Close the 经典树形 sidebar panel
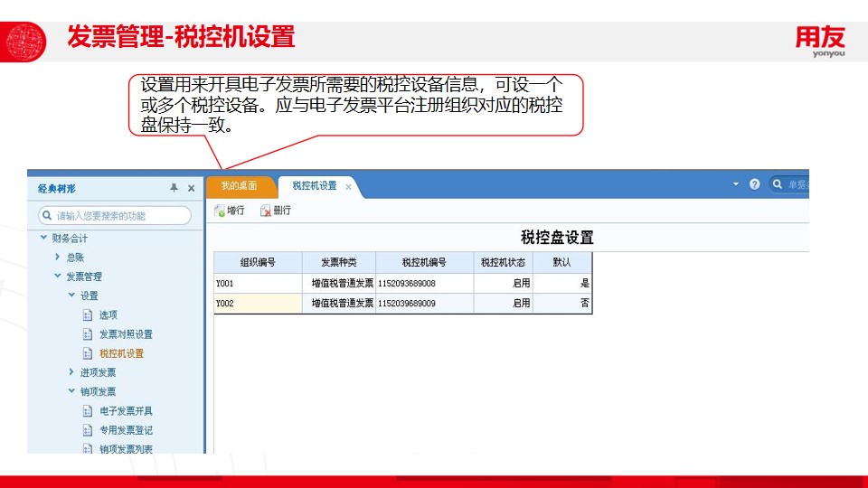Viewport: 868px width, 488px height. point(191,188)
